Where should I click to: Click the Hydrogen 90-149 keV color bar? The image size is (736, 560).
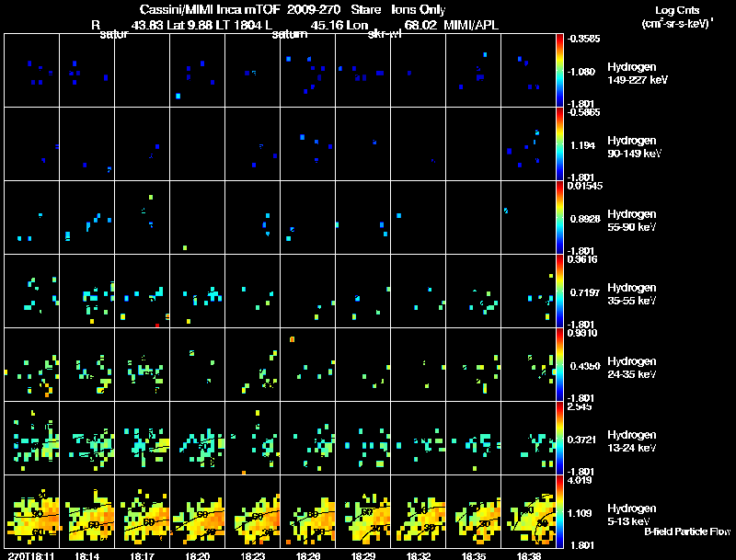(559, 144)
